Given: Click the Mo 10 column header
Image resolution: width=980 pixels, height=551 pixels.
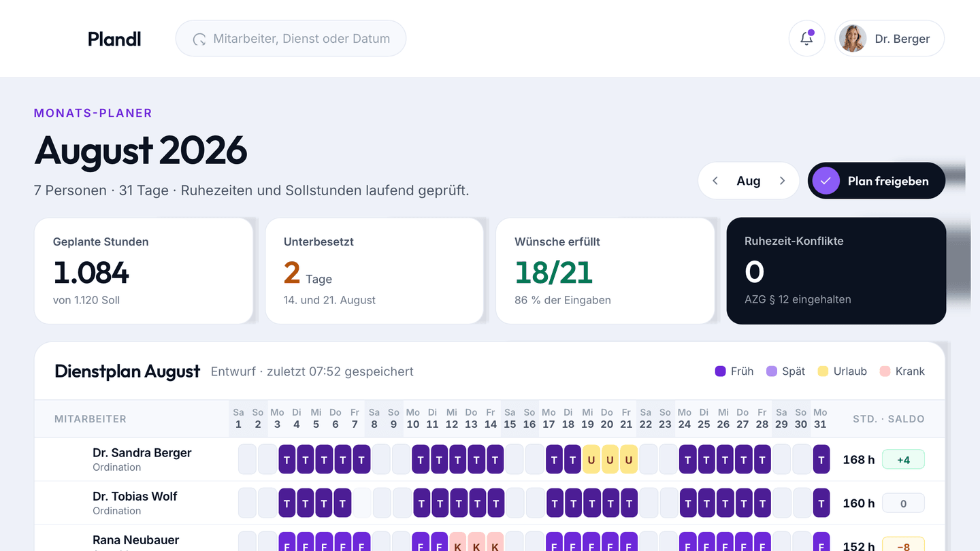Looking at the screenshot, I should pos(413,418).
